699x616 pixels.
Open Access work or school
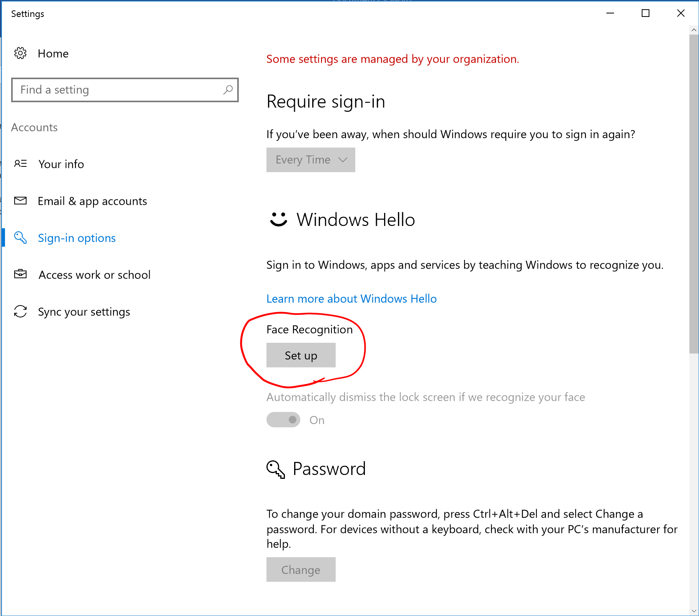(x=95, y=275)
